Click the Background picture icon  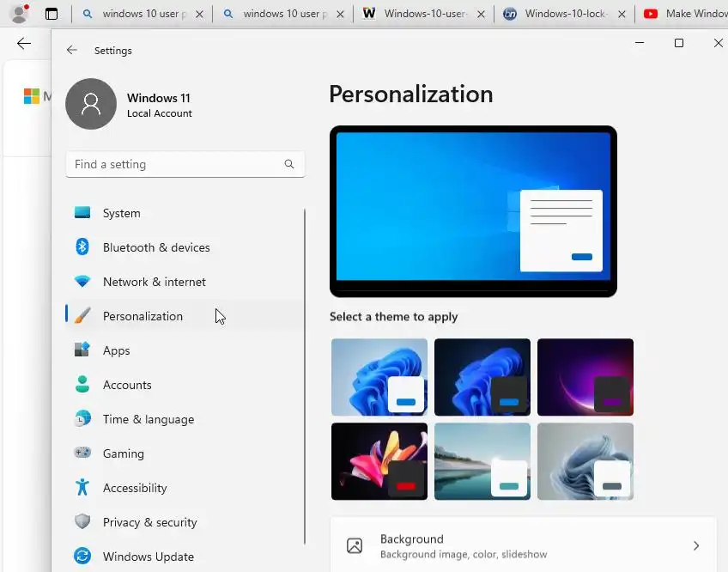click(355, 545)
